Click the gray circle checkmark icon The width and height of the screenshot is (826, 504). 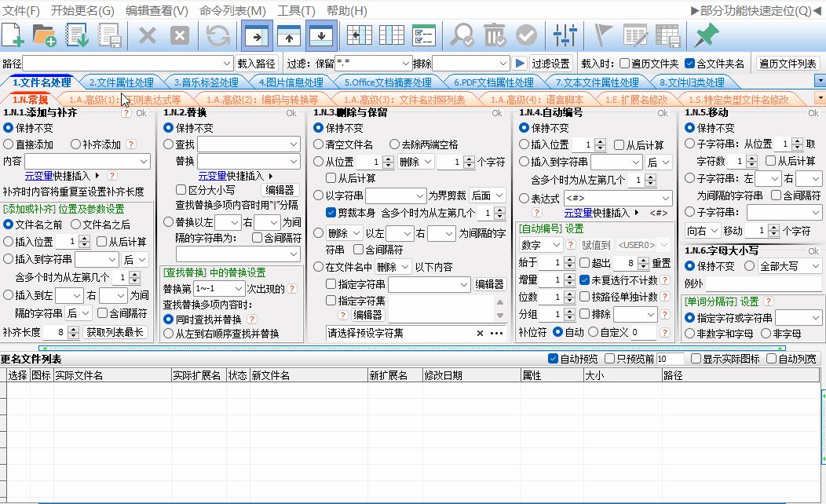526,35
